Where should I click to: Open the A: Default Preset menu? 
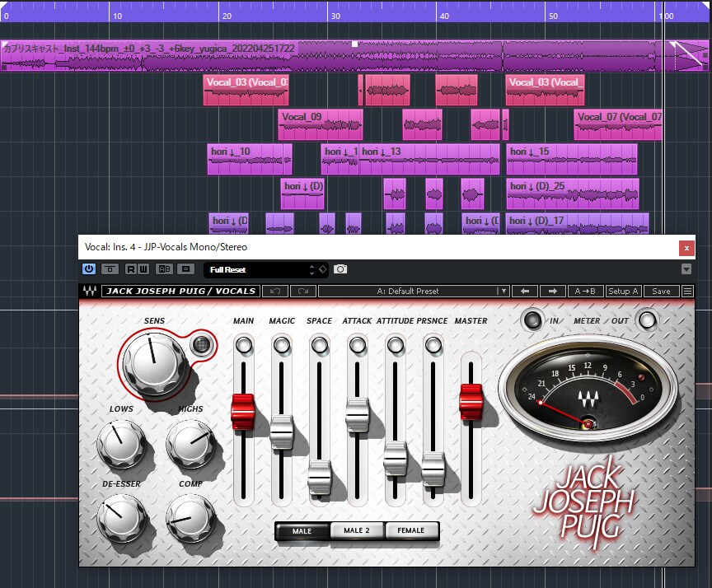tap(407, 291)
